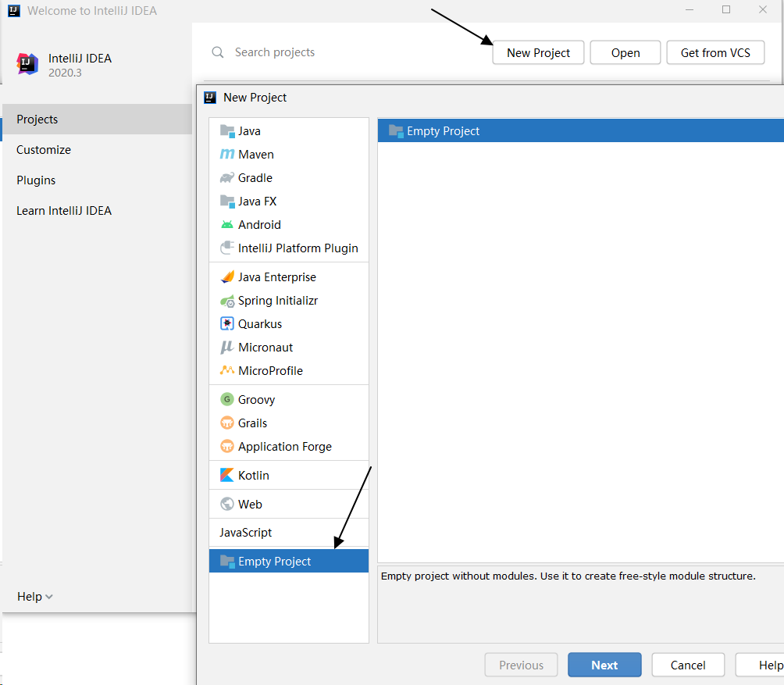Click the Next button in the dialog
This screenshot has height=685, width=784.
(x=604, y=665)
